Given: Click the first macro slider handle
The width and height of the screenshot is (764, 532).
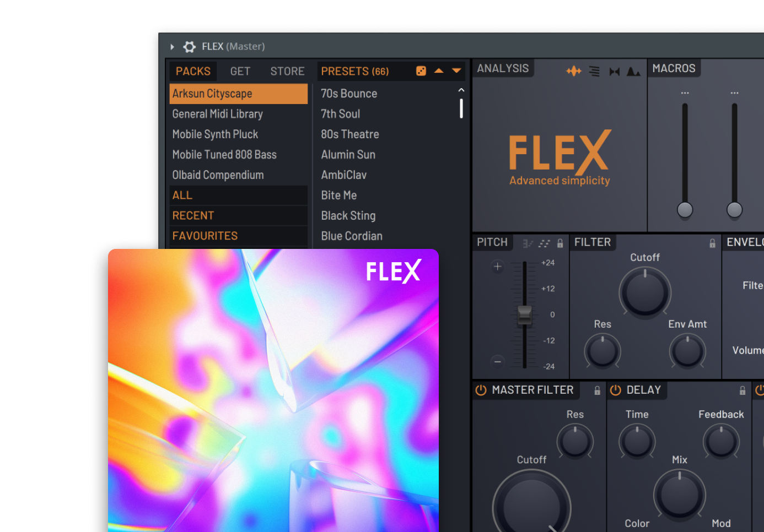Looking at the screenshot, I should [x=685, y=210].
